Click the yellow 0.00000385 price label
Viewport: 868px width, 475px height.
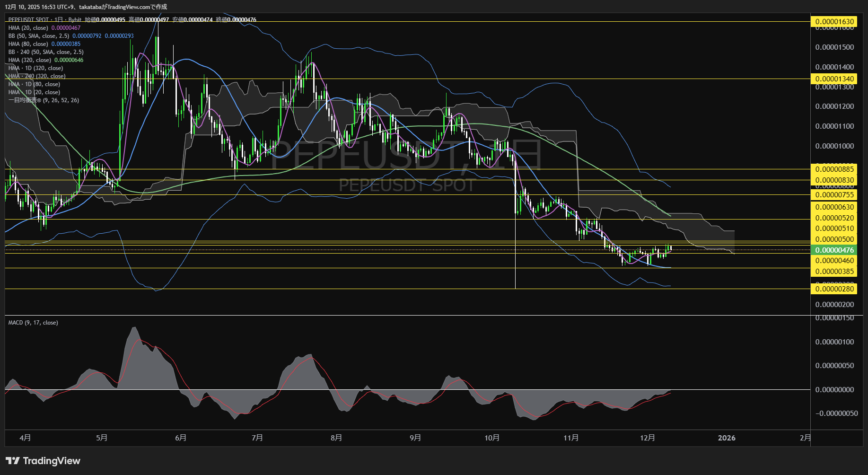[834, 272]
